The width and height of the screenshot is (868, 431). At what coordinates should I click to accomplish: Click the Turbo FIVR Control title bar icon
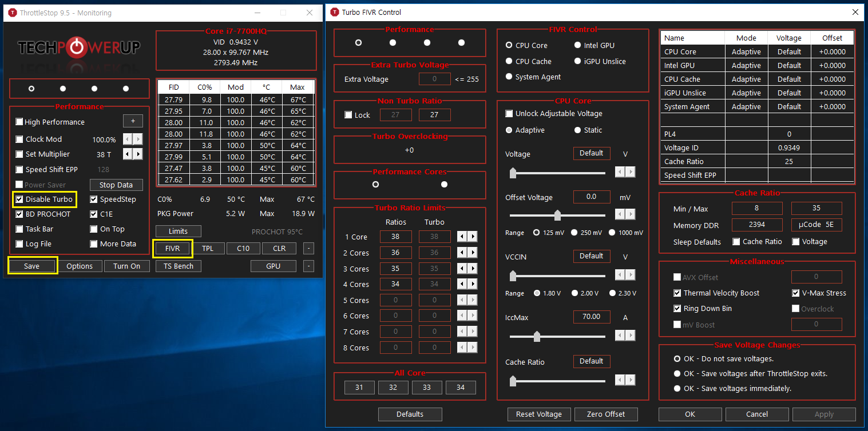point(334,12)
